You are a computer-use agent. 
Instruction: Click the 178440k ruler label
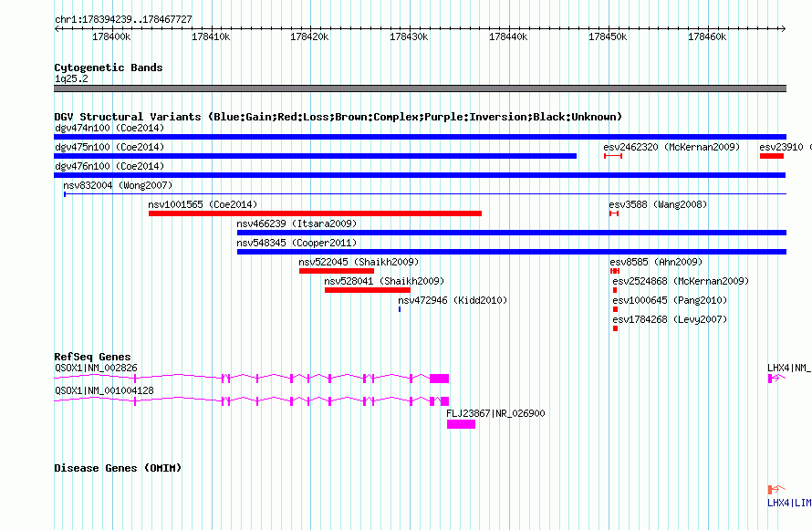pos(508,36)
